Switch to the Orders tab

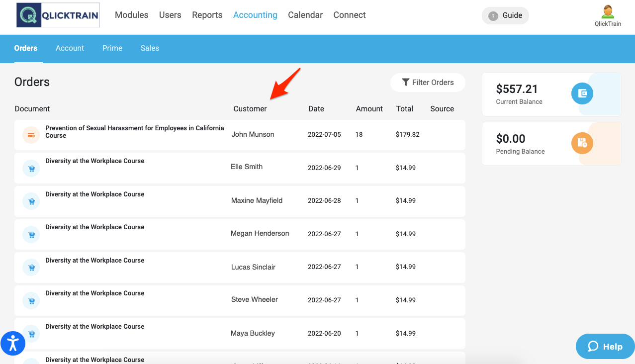click(26, 48)
